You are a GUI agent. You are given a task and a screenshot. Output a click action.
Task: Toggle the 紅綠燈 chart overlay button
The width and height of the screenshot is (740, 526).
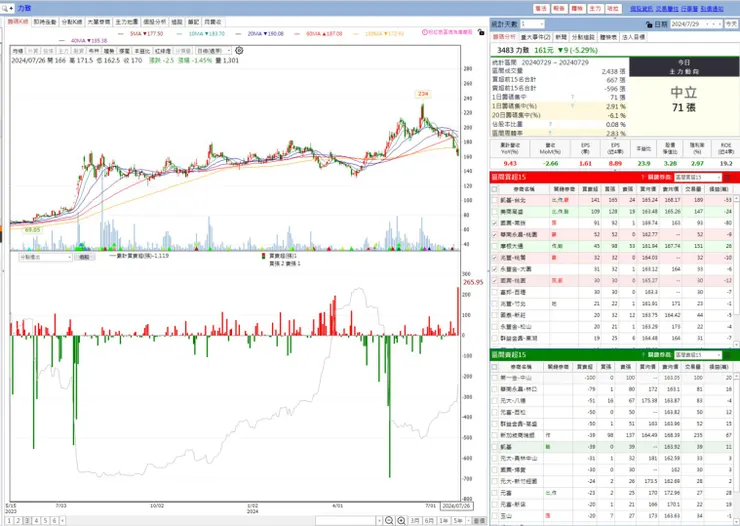coord(162,50)
